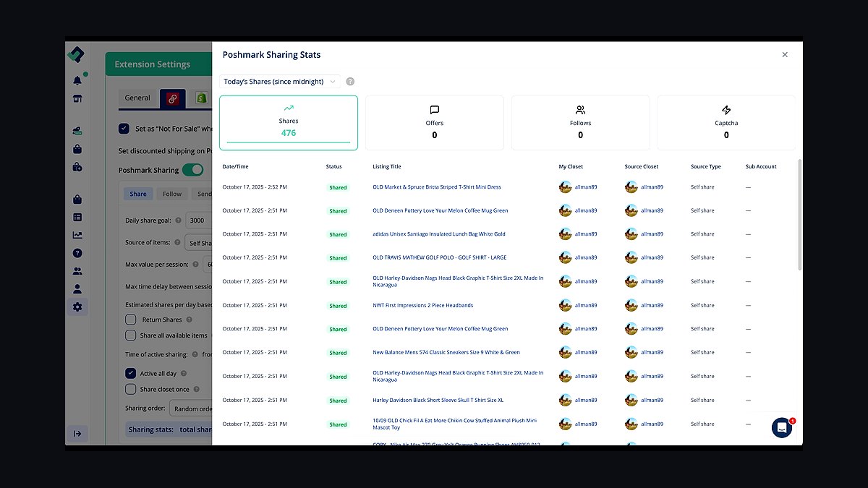Open the single user profile icon in the sidebar
868x488 pixels.
click(x=77, y=288)
